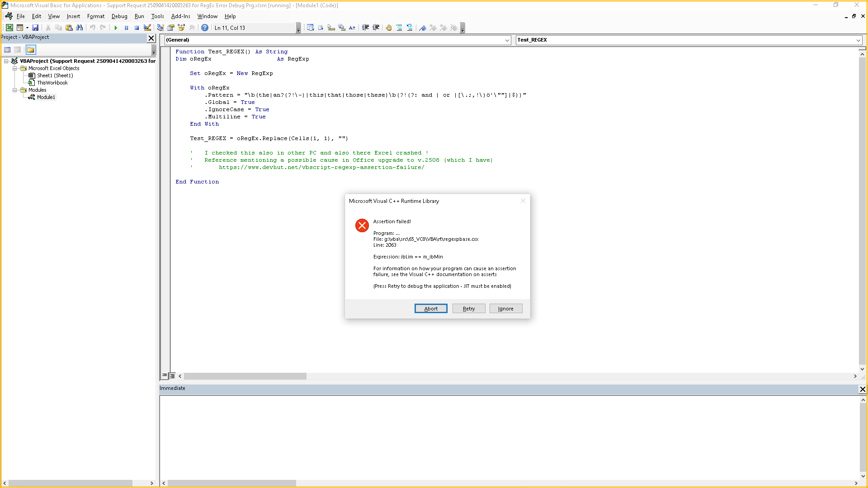Click the Save project toolbar icon
Image resolution: width=868 pixels, height=488 pixels.
(35, 28)
